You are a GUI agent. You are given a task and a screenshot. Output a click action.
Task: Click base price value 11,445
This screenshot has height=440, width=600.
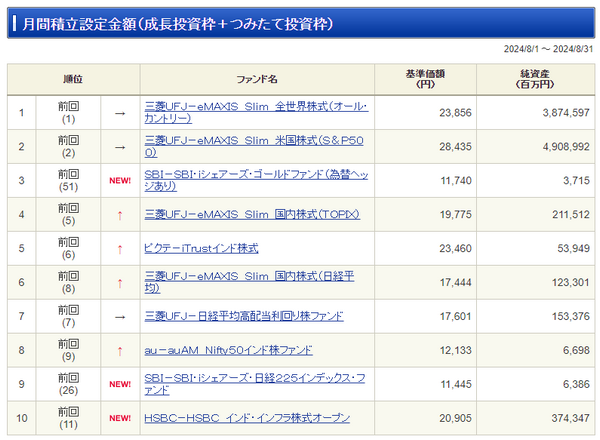tap(456, 384)
